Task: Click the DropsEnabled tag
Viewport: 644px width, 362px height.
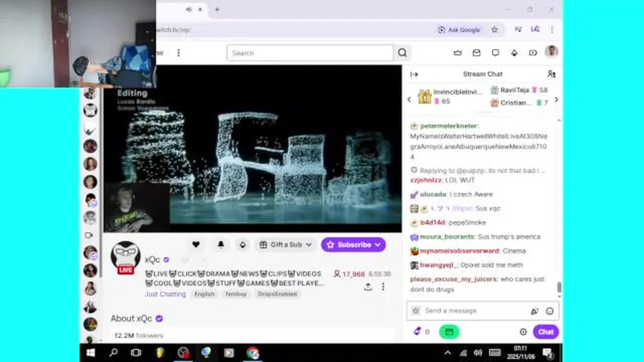Action: 277,294
